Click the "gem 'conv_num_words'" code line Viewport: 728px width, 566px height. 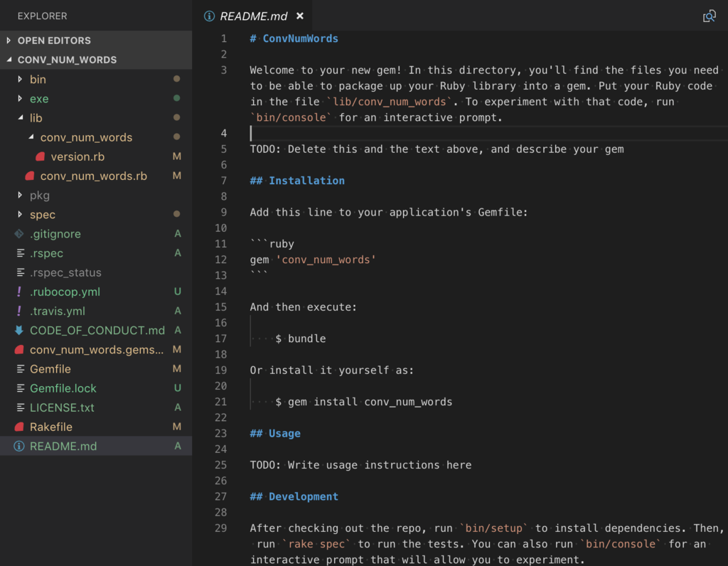(313, 260)
